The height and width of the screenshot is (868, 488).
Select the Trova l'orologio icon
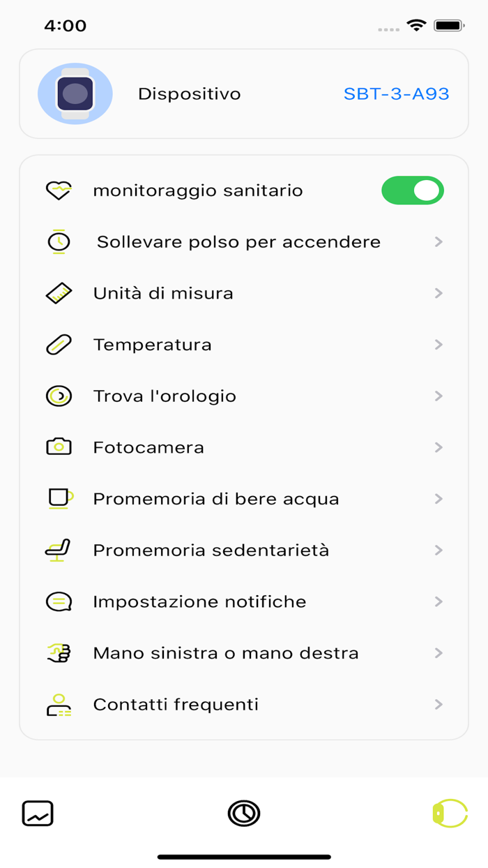[59, 396]
